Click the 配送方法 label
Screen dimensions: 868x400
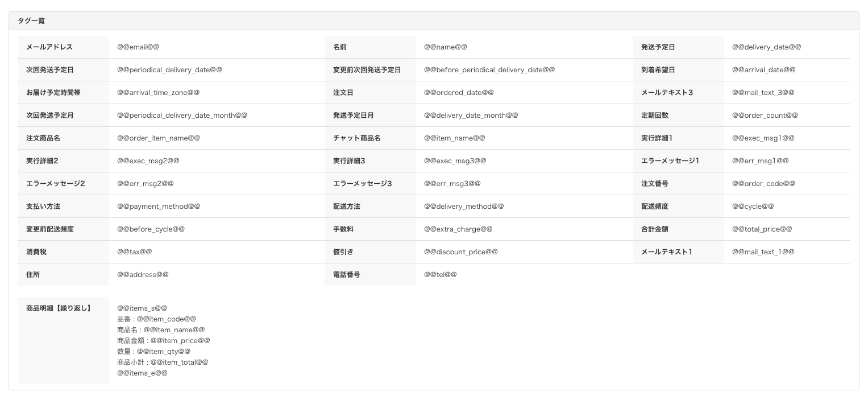[347, 207]
